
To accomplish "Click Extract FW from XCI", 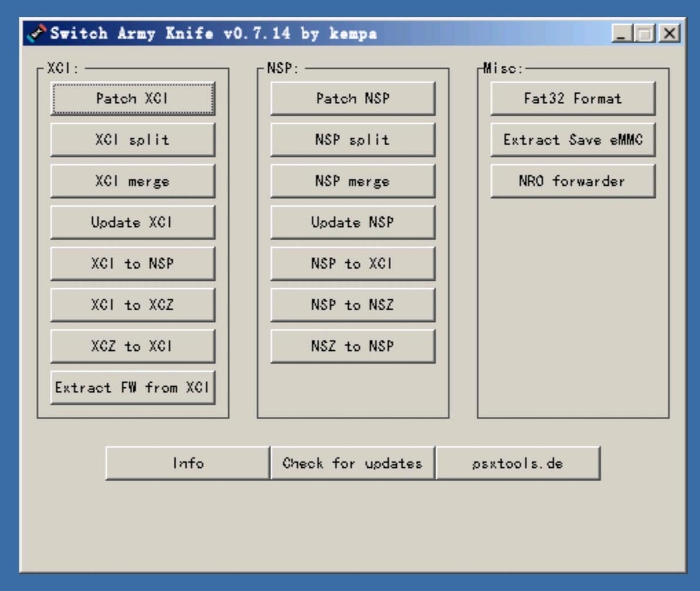I will pyautogui.click(x=132, y=388).
